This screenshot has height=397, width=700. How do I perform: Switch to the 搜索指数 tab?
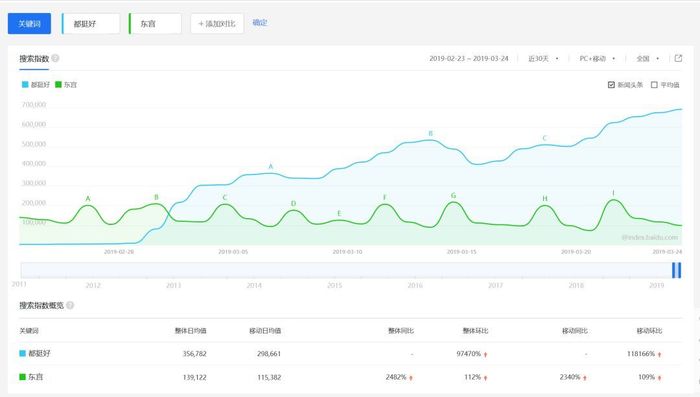34,59
